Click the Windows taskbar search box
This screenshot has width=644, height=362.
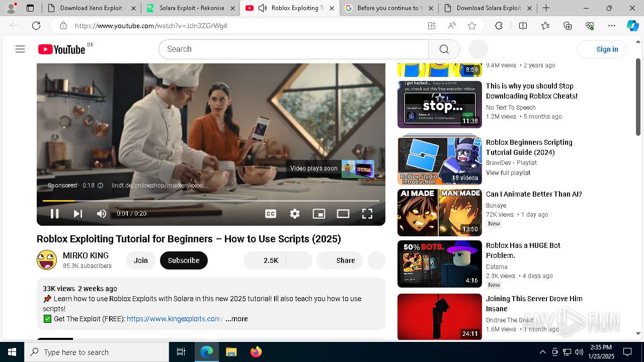[x=97, y=352]
